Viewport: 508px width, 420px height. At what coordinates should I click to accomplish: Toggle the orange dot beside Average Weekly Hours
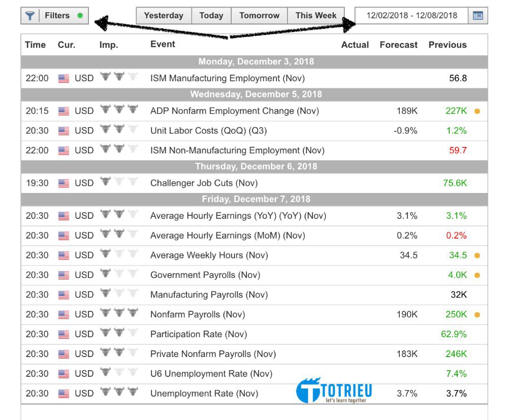pyautogui.click(x=477, y=255)
